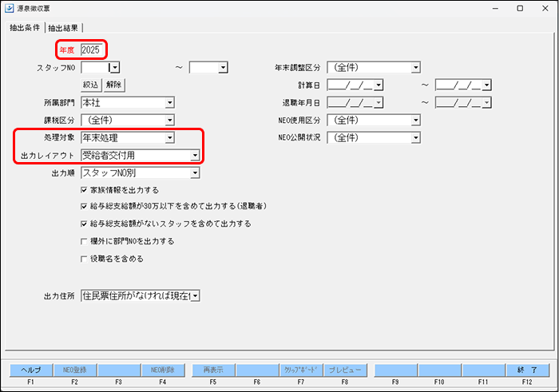Click the プレビュー F8 button
Viewport: 559px width, 392px height.
click(345, 370)
